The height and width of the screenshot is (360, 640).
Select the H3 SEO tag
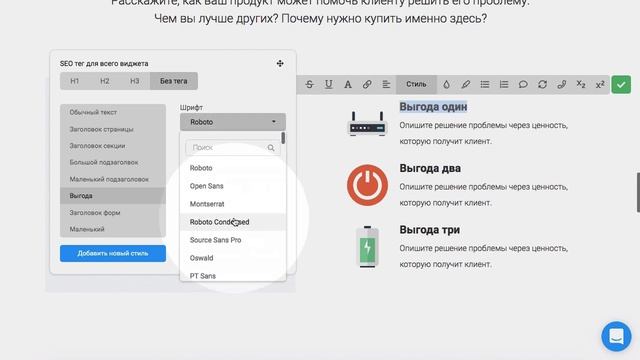135,81
